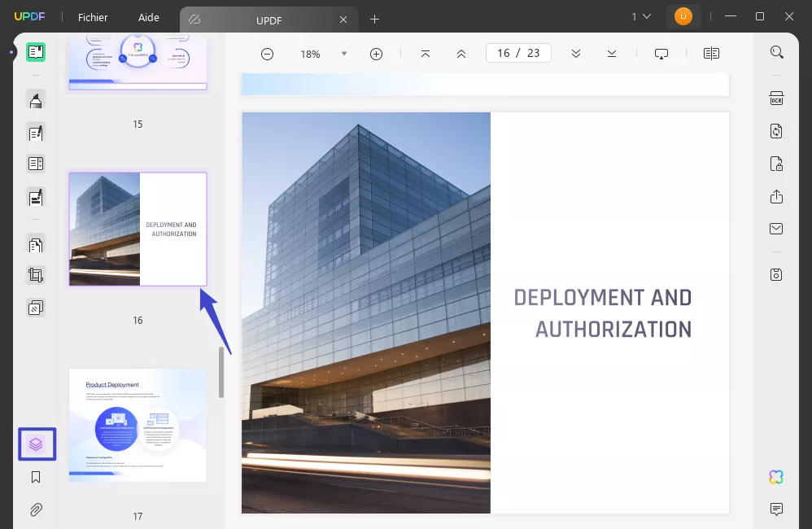Click the Share file icon

[776, 197]
